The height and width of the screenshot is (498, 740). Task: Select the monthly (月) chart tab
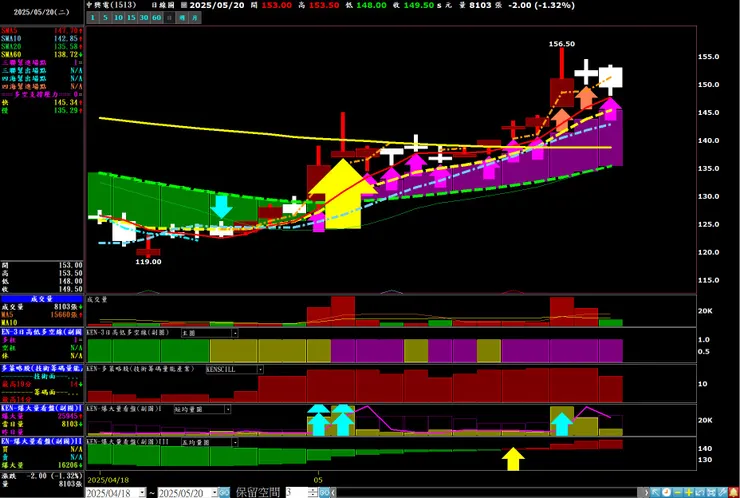(x=195, y=18)
